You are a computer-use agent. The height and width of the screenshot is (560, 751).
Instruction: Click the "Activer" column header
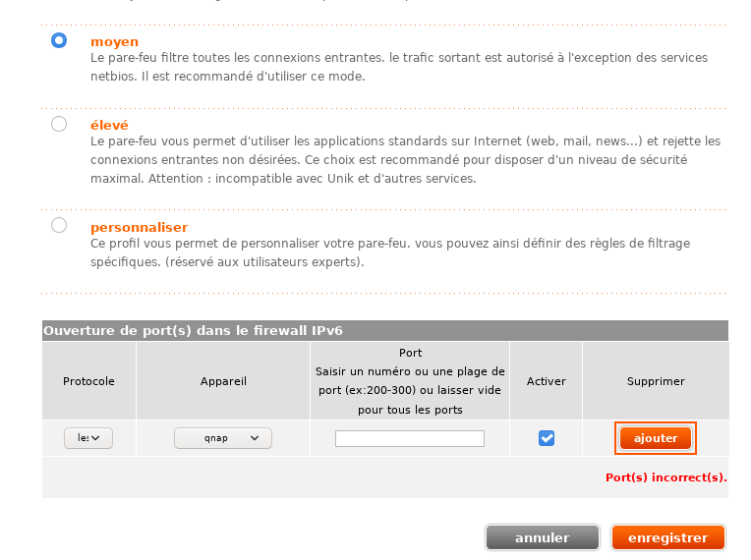pyautogui.click(x=547, y=381)
